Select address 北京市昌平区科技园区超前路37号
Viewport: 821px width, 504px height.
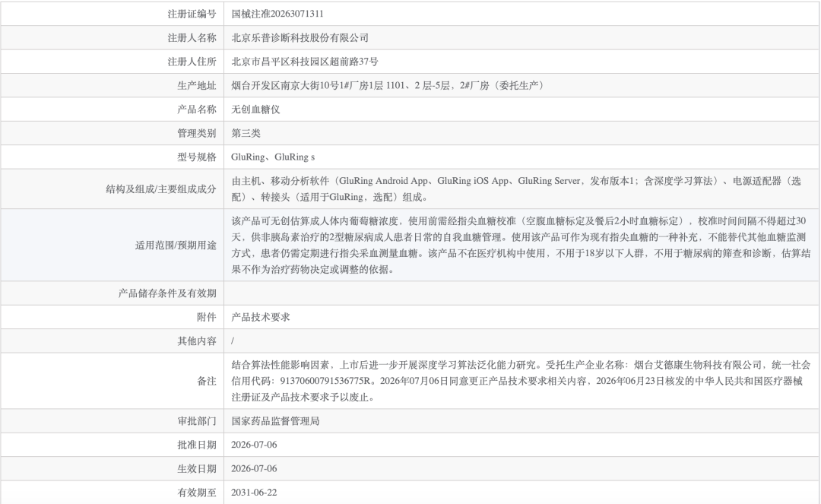pos(305,62)
